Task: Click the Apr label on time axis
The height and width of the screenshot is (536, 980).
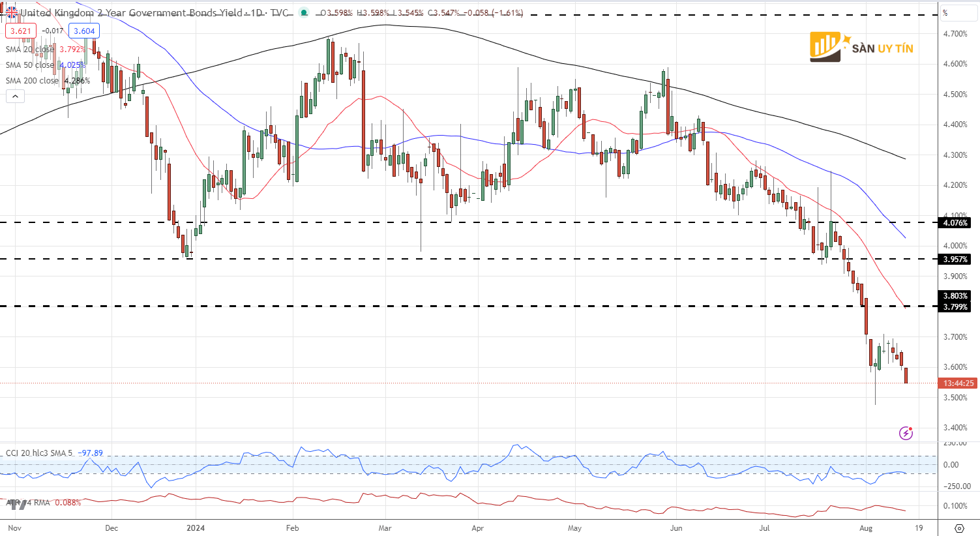Action: 478,528
